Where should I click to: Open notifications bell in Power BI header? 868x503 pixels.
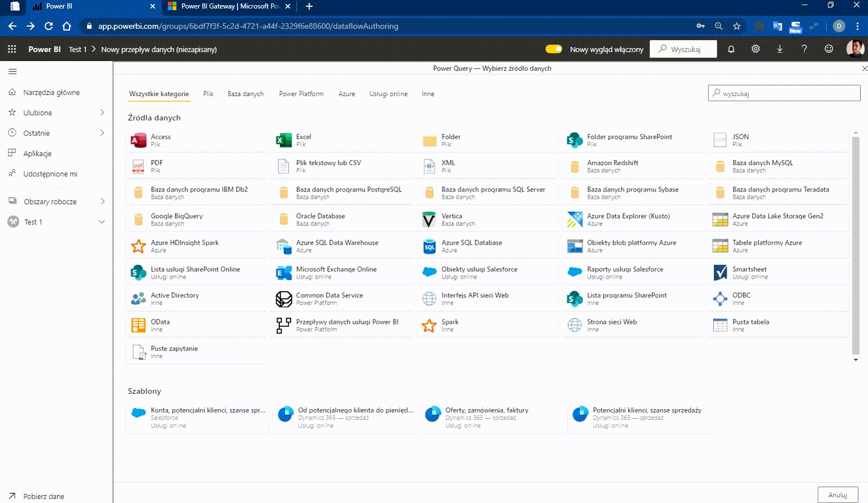tap(731, 49)
